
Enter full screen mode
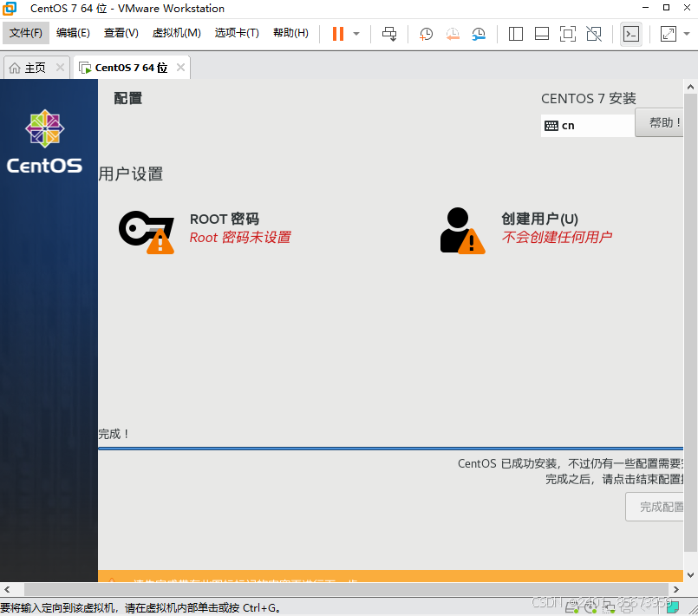pyautogui.click(x=568, y=34)
